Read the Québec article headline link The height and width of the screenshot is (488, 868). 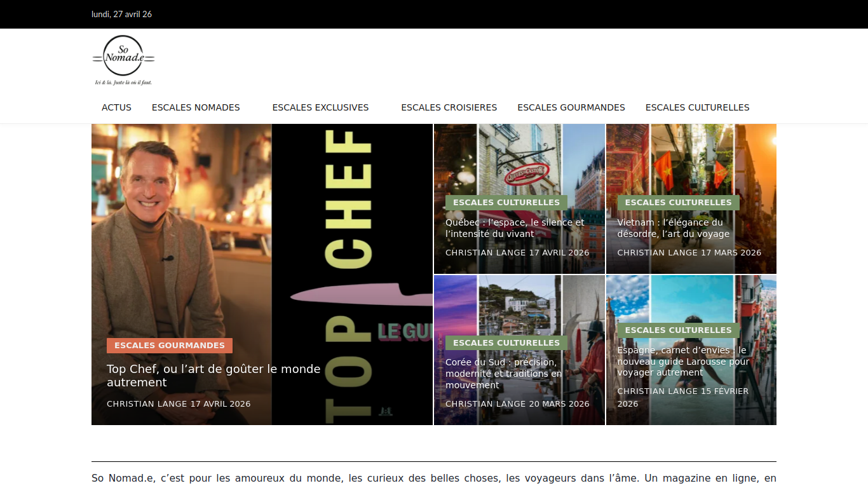click(515, 228)
